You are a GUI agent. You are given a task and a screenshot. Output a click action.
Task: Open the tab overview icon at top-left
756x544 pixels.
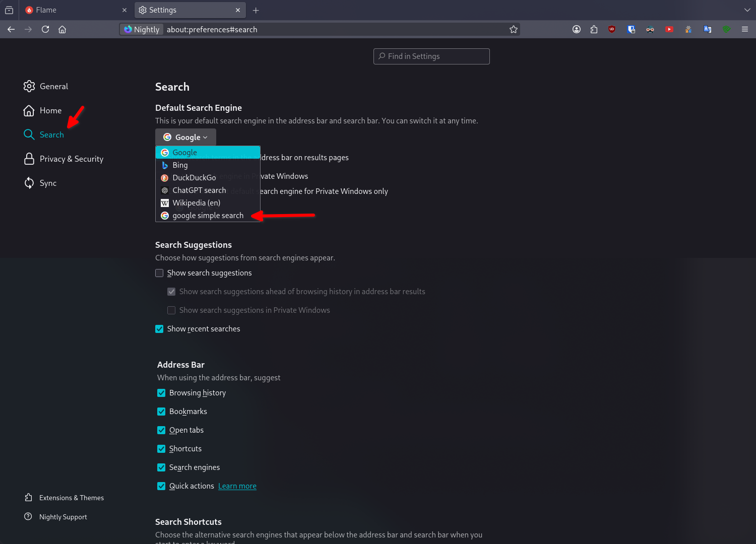coord(9,10)
